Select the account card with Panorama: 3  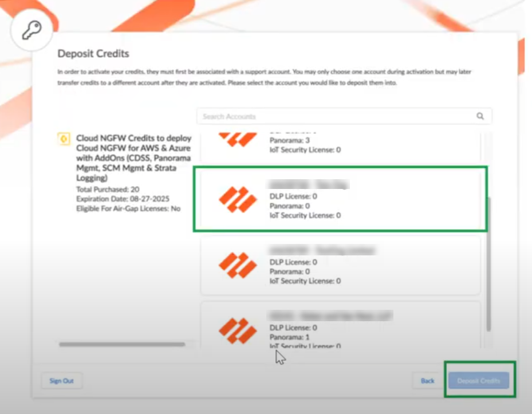[x=341, y=147]
